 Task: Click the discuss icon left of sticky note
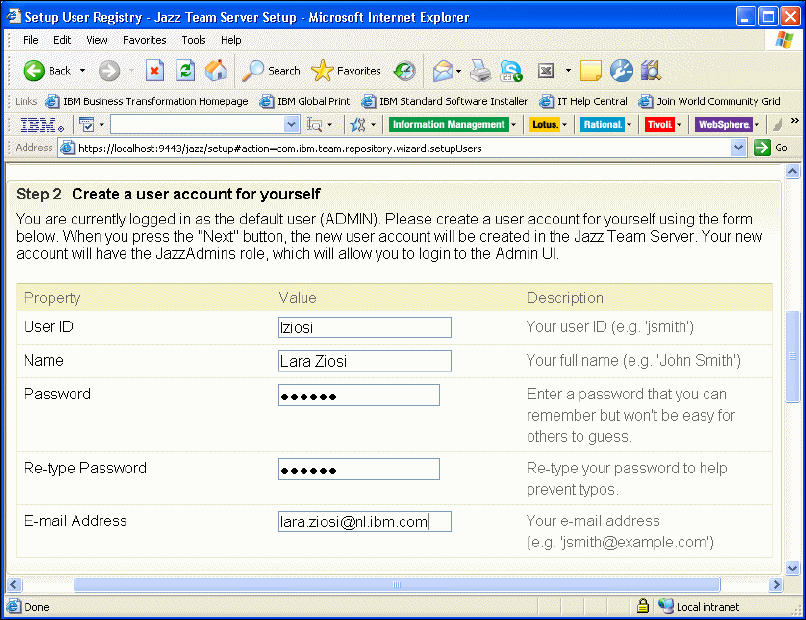pos(545,71)
